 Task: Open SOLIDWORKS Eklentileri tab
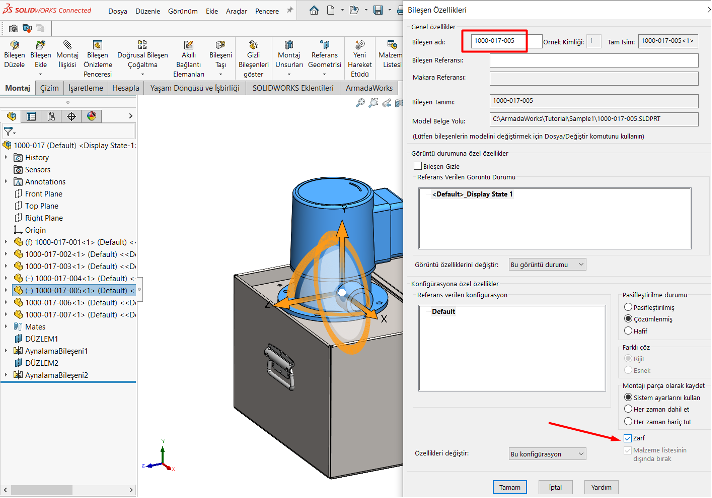[x=292, y=88]
